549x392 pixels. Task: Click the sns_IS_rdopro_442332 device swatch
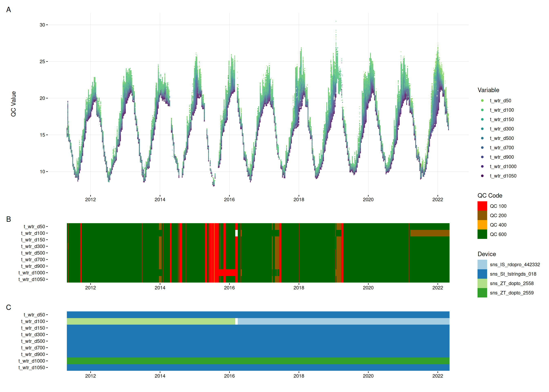pos(482,265)
